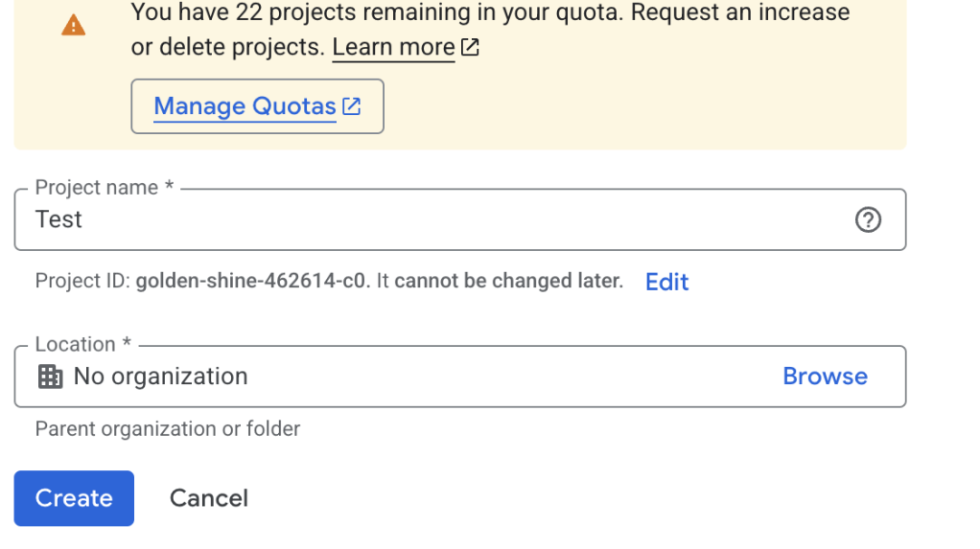The width and height of the screenshot is (980, 549).
Task: Click the No organization text in Location
Action: click(160, 377)
